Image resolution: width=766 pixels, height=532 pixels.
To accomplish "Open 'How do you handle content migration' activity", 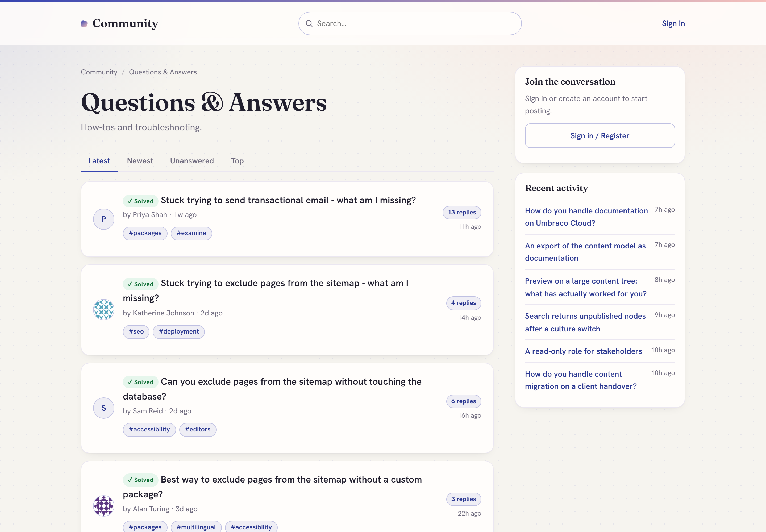I will 581,380.
